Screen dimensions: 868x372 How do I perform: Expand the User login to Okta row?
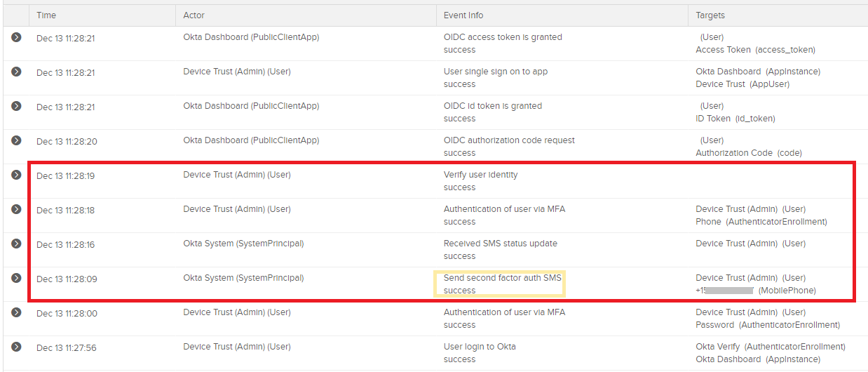16,347
